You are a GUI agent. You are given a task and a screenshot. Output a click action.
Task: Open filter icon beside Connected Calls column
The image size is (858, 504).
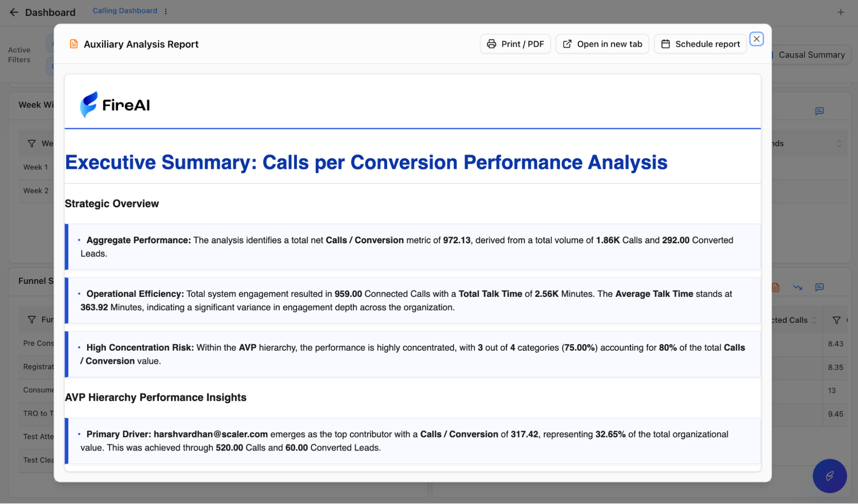[836, 320]
